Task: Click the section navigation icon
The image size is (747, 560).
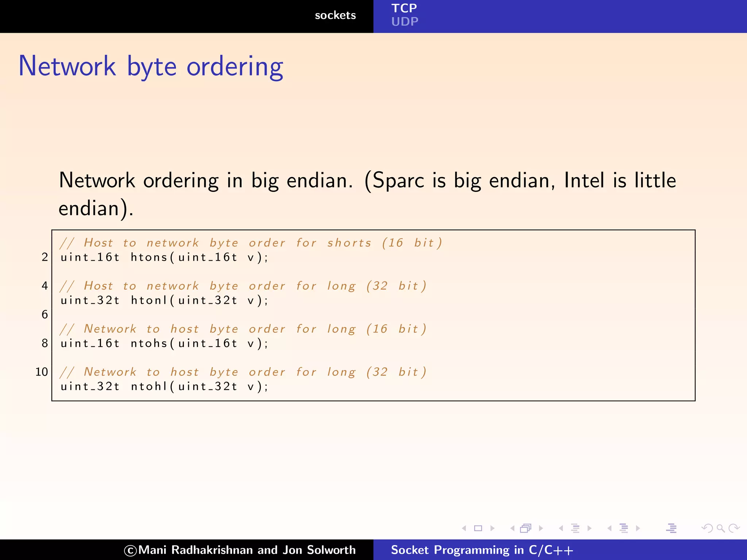Action: 624,528
